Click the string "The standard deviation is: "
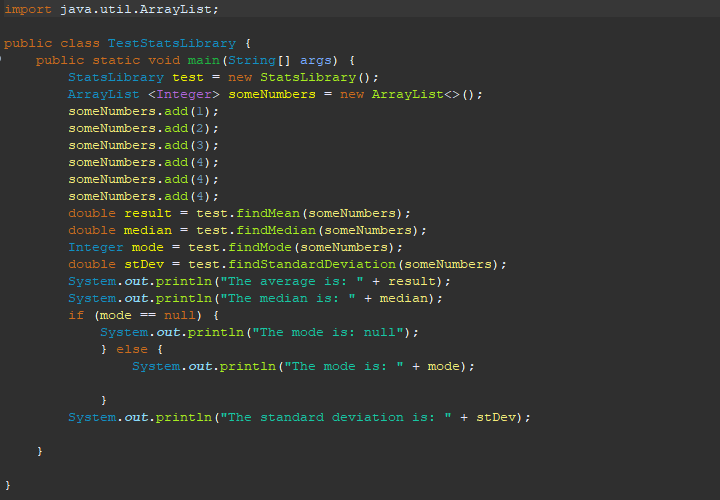 tap(336, 417)
